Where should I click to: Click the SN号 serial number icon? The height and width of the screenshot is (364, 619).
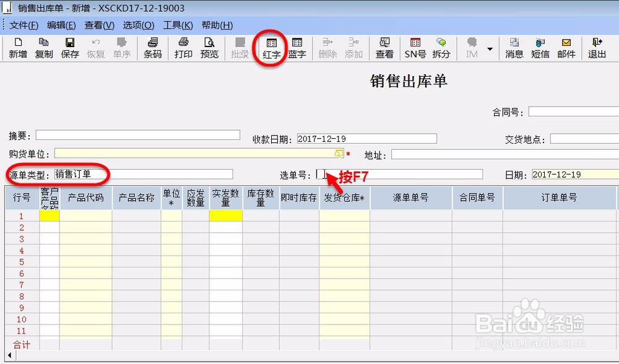[x=414, y=50]
